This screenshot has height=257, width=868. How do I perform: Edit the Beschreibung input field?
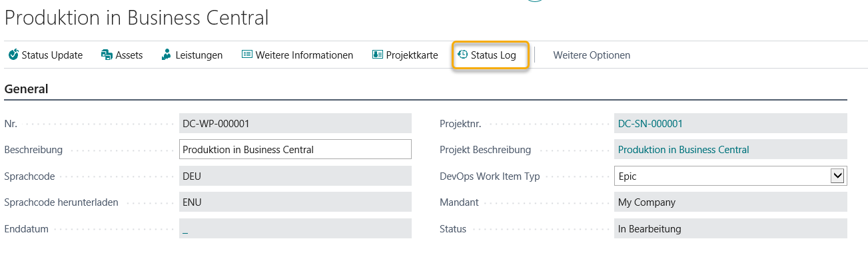296,149
